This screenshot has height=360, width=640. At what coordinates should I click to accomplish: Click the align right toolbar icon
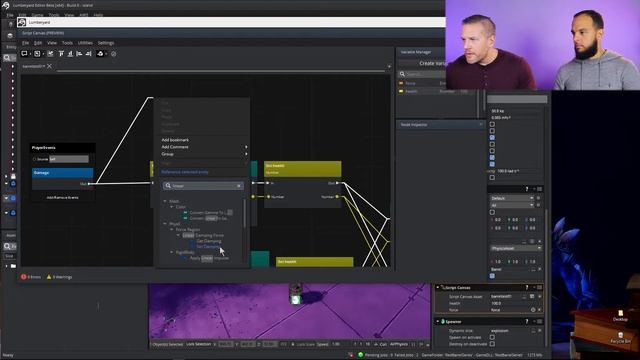(88, 53)
